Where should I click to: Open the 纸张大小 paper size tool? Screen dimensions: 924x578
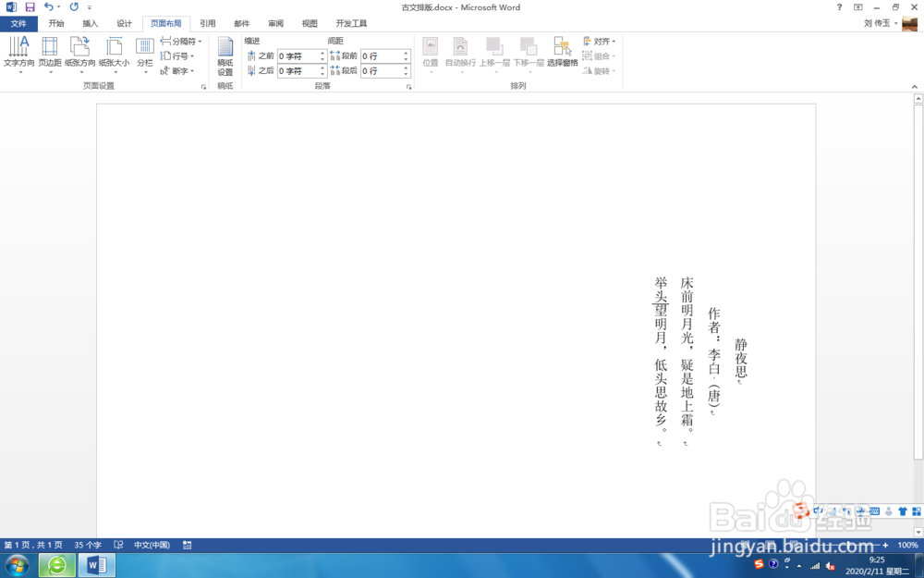[x=115, y=55]
